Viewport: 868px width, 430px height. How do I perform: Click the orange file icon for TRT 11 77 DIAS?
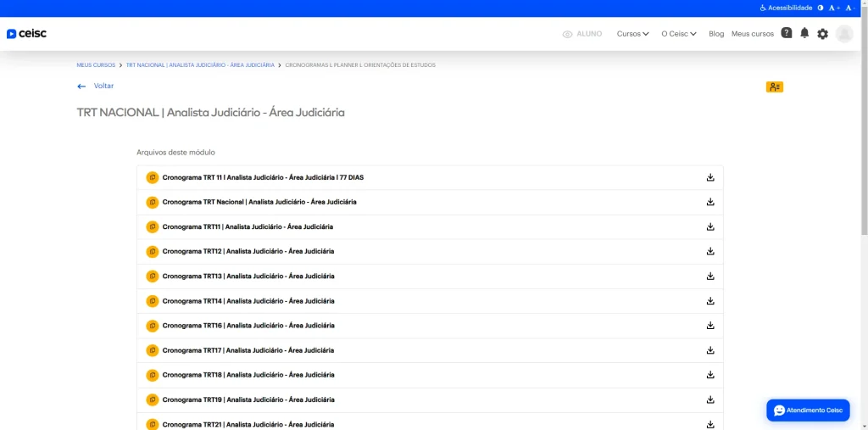[153, 178]
